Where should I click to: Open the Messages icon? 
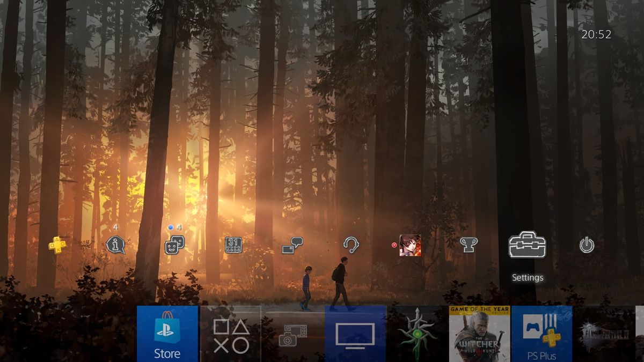coord(292,245)
